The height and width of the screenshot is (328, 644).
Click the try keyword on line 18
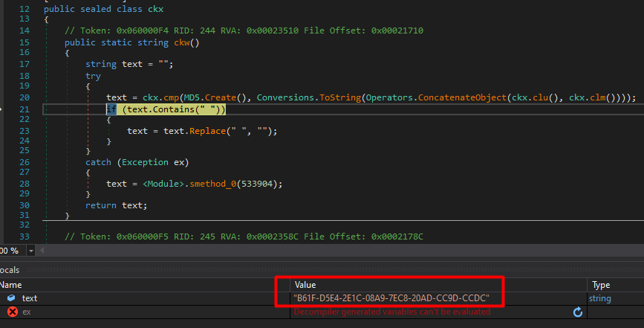(x=94, y=77)
